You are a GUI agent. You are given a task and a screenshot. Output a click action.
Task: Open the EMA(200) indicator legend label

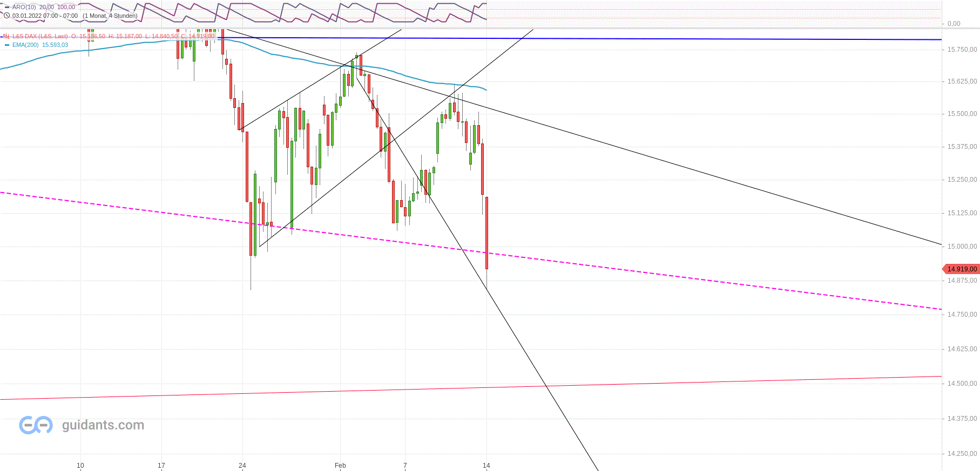pyautogui.click(x=25, y=45)
